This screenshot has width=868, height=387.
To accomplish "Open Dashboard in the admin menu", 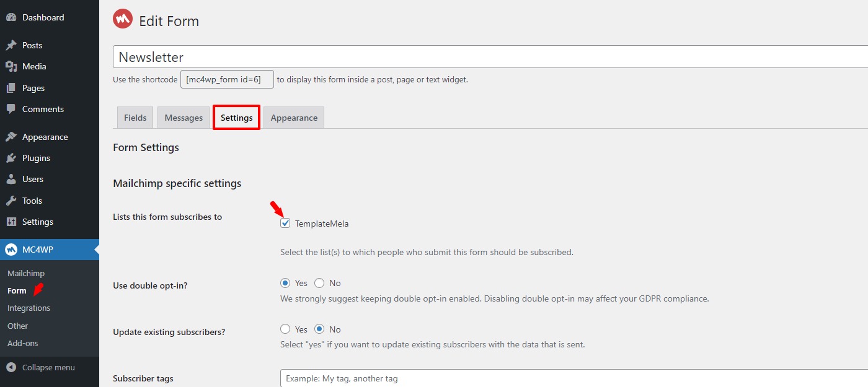I will point(50,17).
